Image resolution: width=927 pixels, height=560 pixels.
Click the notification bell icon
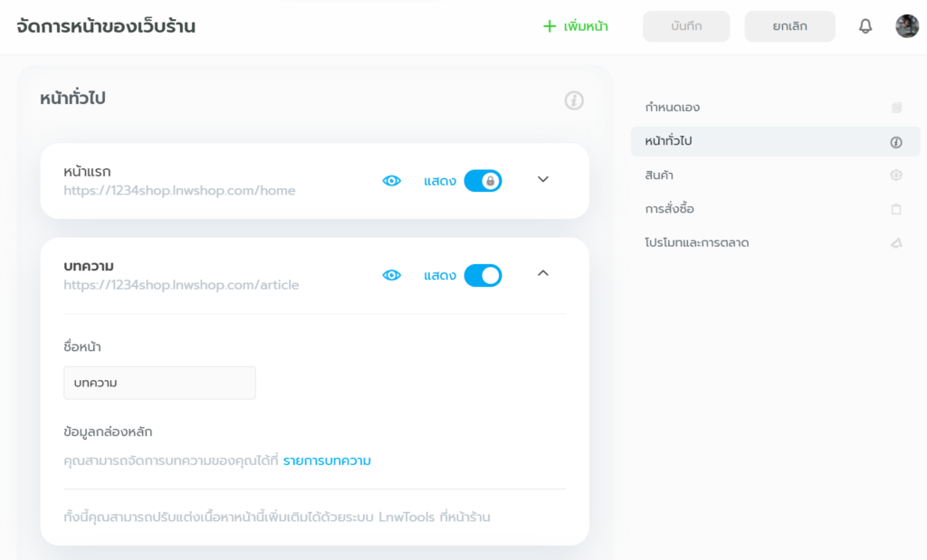(865, 26)
